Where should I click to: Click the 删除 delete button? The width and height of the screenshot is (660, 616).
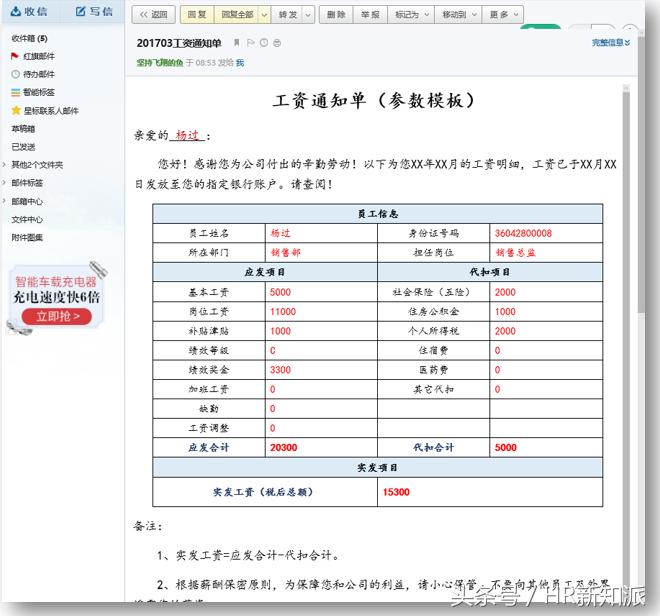[x=336, y=15]
